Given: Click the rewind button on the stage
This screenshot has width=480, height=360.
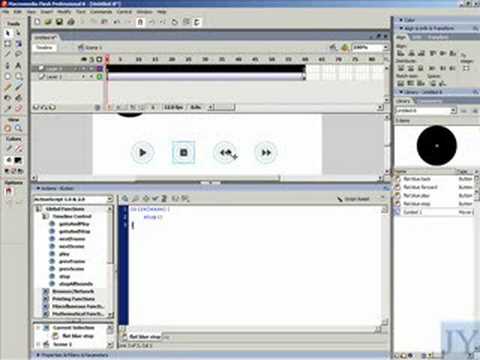Looking at the screenshot, I should click(225, 153).
